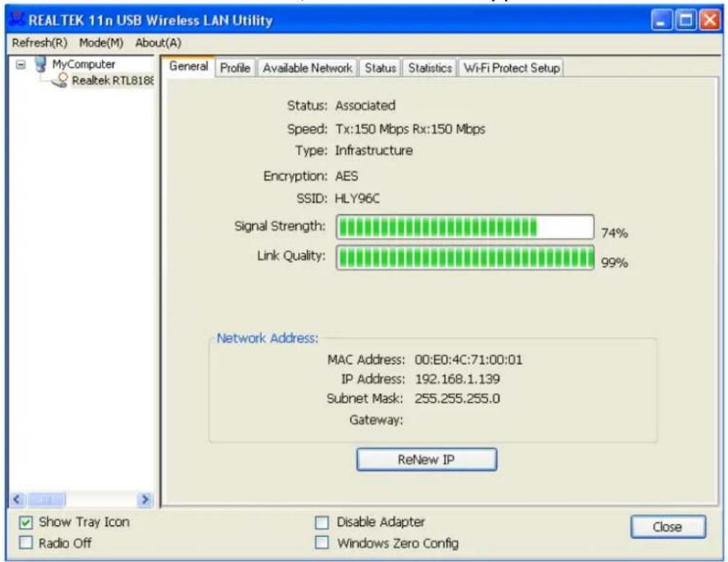
Task: Switch to the Status tab
Action: [380, 68]
